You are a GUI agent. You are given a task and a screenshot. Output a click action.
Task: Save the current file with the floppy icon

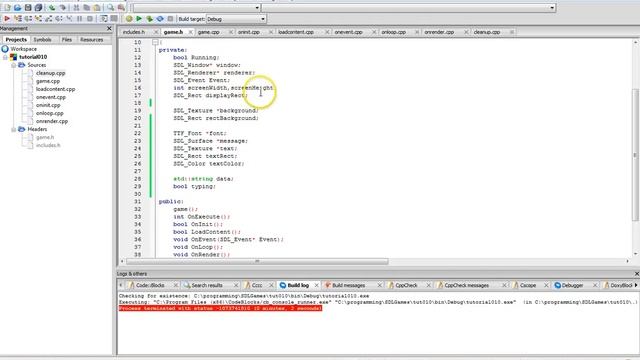[x=28, y=7]
